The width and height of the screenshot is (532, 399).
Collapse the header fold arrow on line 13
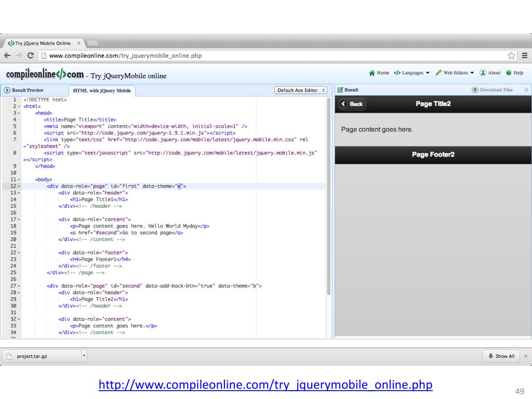tap(19, 193)
